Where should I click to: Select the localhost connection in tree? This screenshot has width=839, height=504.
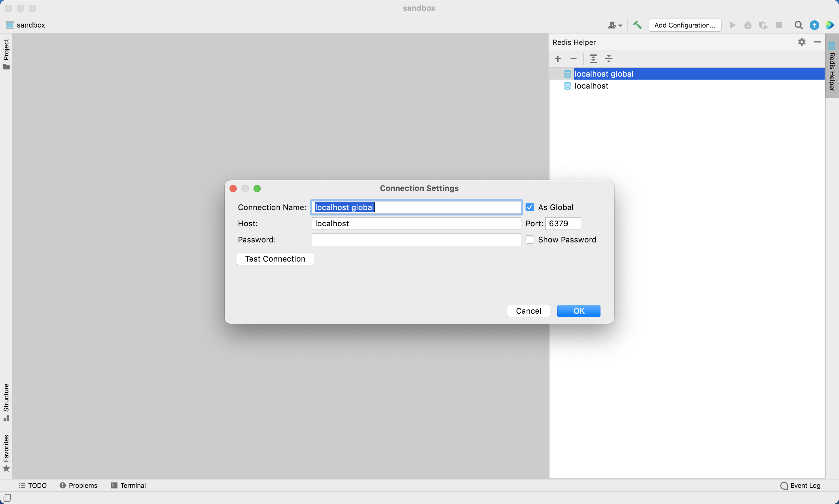tap(591, 86)
